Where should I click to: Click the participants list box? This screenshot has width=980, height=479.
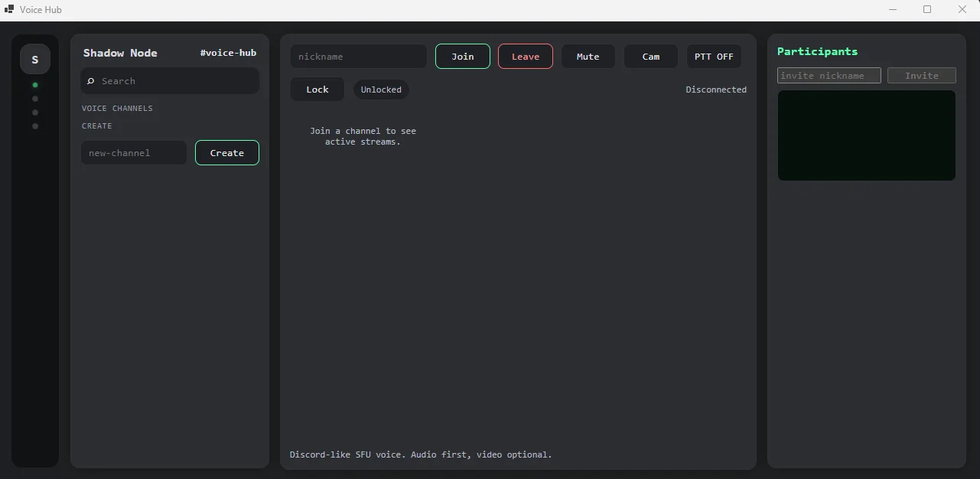(x=867, y=135)
